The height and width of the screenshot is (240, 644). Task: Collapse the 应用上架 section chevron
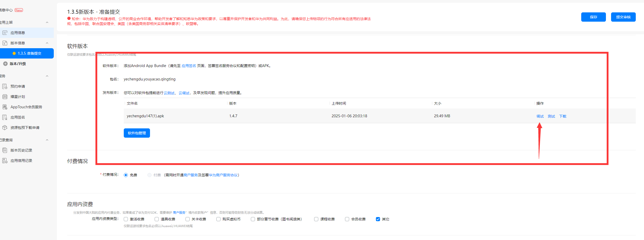tap(47, 22)
